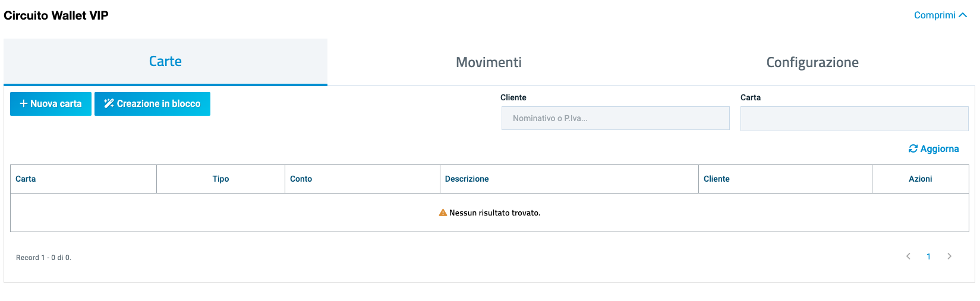Select the Conto column header

[301, 179]
